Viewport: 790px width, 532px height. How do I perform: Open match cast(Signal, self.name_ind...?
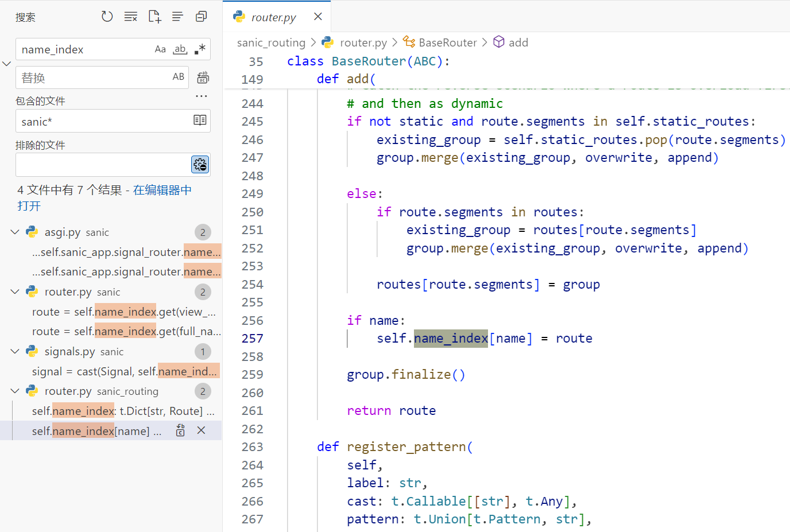[x=125, y=371]
